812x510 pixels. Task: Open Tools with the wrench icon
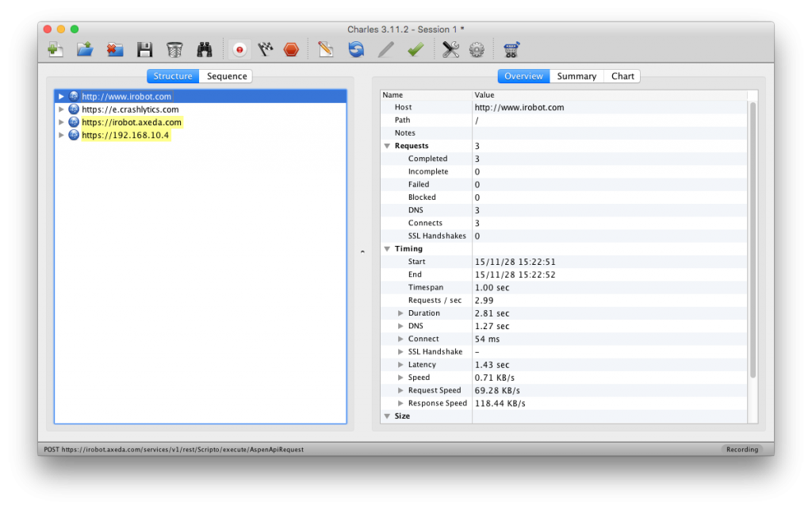(450, 50)
